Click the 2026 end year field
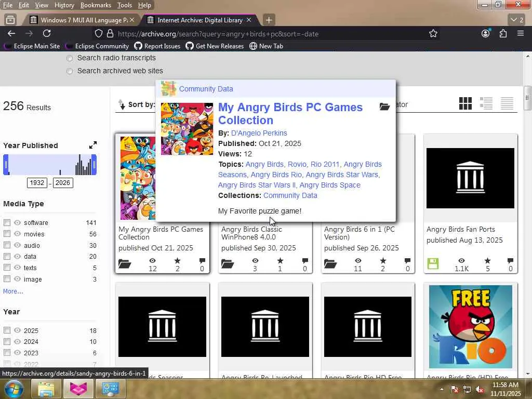This screenshot has height=399, width=532. point(63,183)
